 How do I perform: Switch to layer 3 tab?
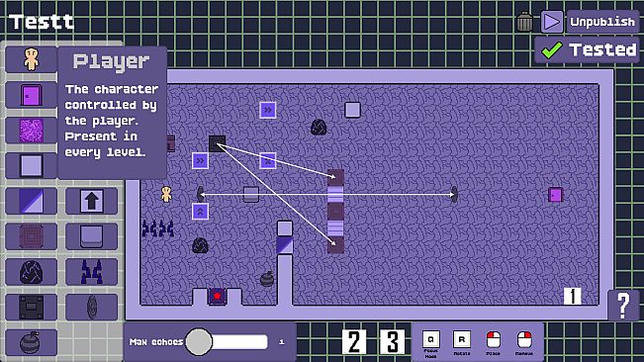(392, 341)
